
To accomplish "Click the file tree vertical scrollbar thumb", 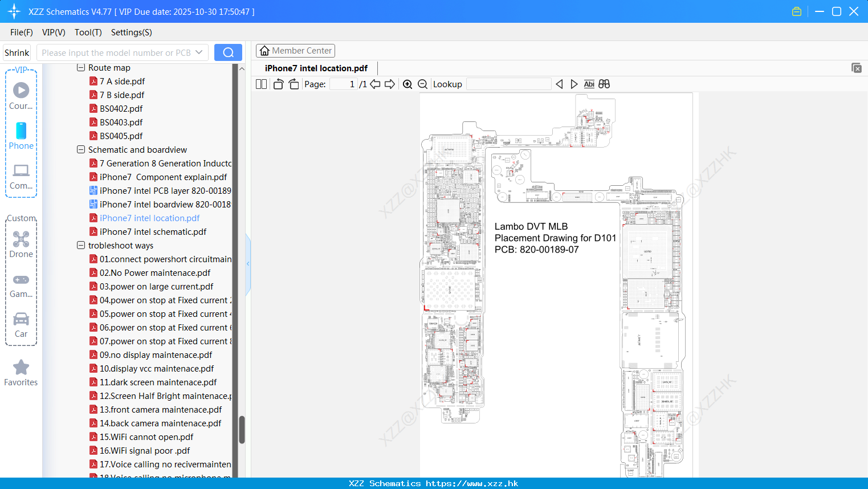I will point(242,430).
